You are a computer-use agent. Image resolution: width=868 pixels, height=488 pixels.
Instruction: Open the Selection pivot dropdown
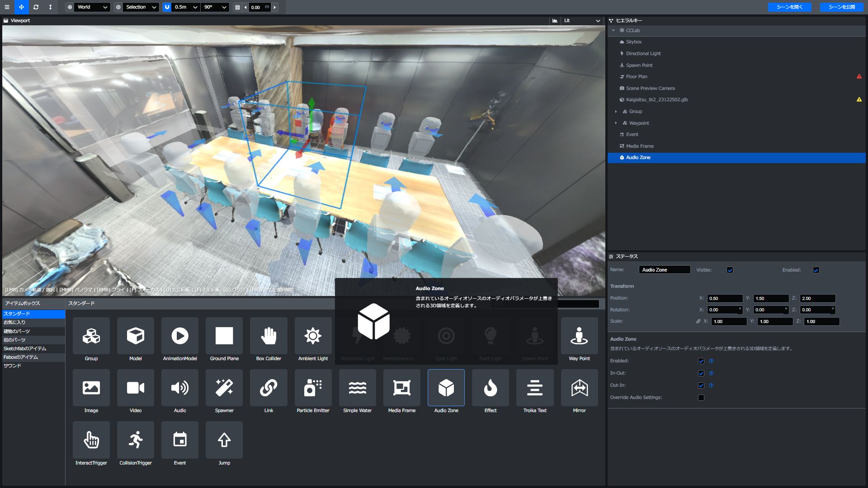coord(141,7)
